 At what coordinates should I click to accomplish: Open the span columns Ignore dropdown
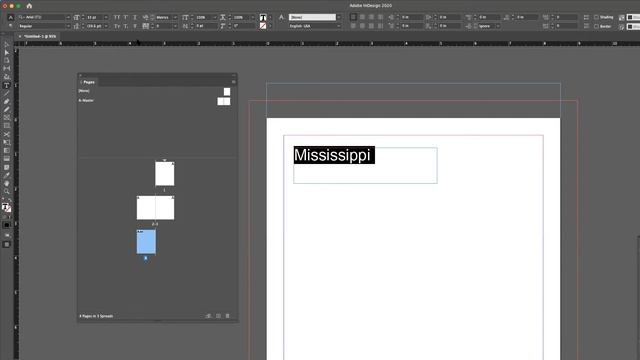[x=498, y=26]
